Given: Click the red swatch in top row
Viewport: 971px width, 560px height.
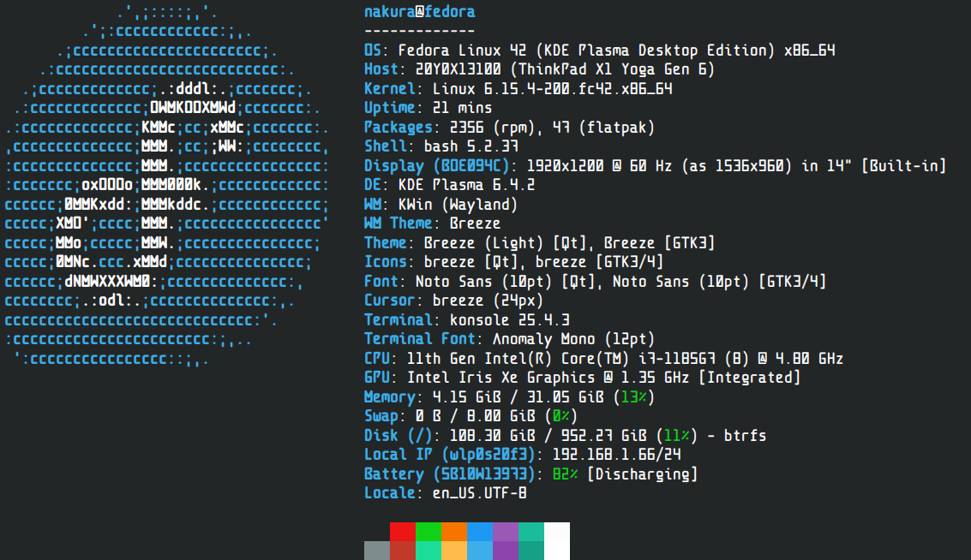Looking at the screenshot, I should click(403, 532).
